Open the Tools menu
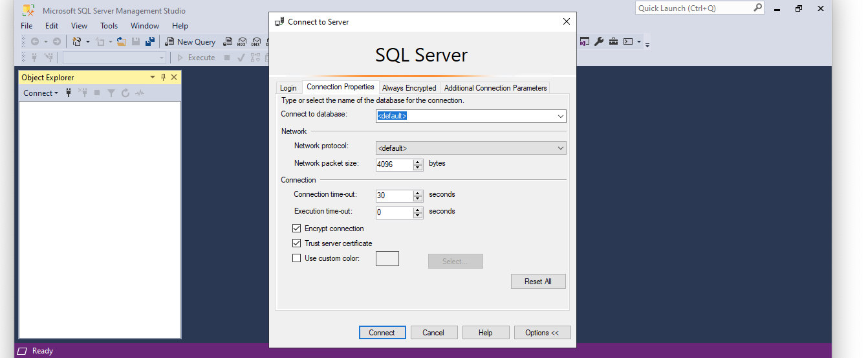The width and height of the screenshot is (868, 358). click(x=109, y=26)
